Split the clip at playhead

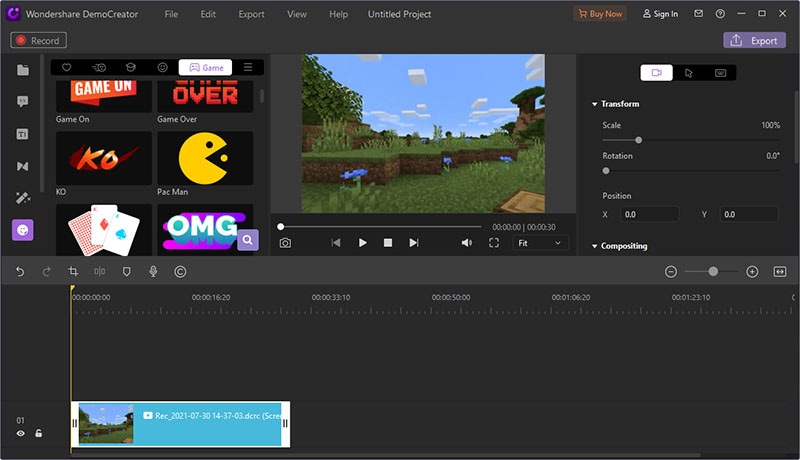pyautogui.click(x=99, y=272)
